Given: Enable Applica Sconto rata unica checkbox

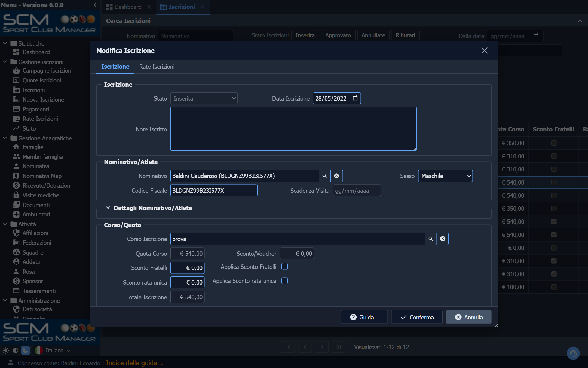Looking at the screenshot, I should coord(284,281).
